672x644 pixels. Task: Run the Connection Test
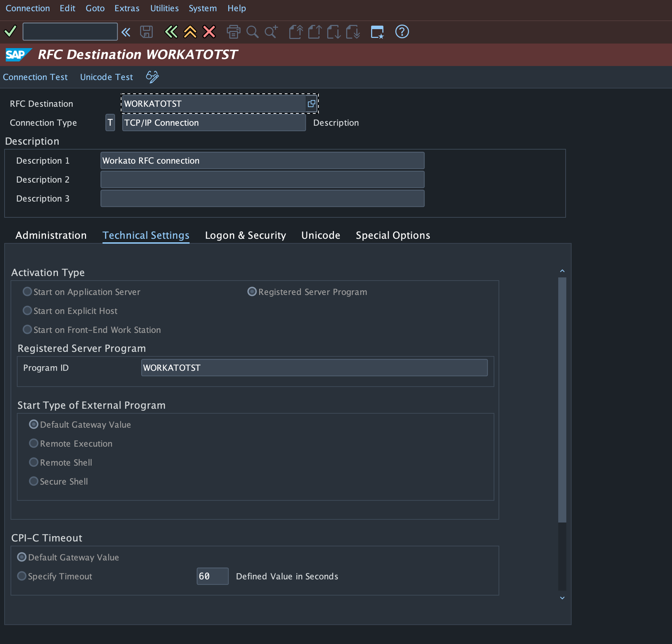pos(35,77)
